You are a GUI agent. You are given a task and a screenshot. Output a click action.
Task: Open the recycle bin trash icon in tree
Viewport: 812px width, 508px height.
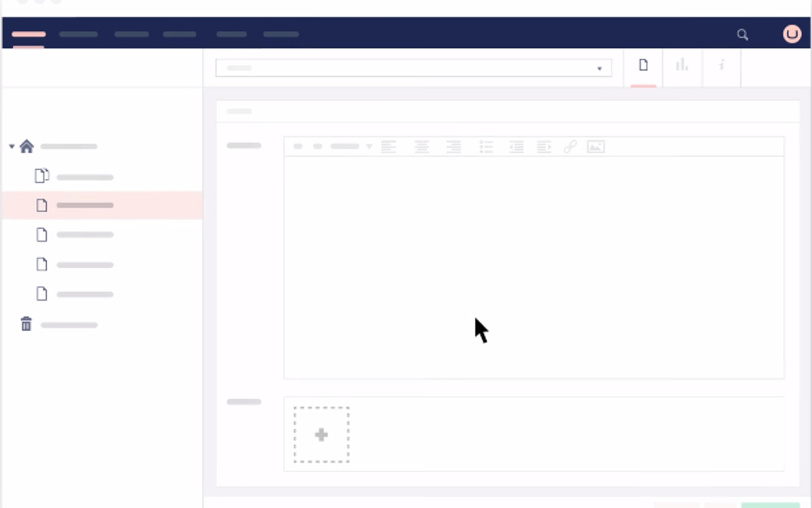[x=26, y=324]
